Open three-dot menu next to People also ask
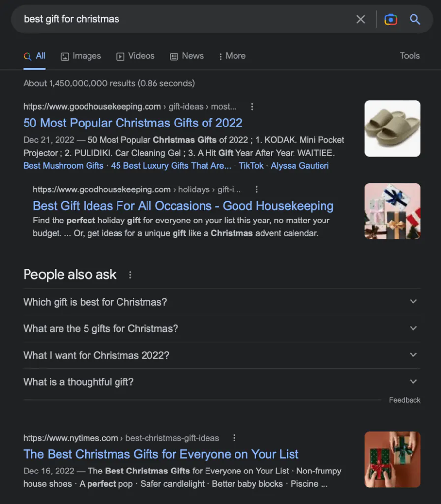Screen dimensions: 441x504 130,275
